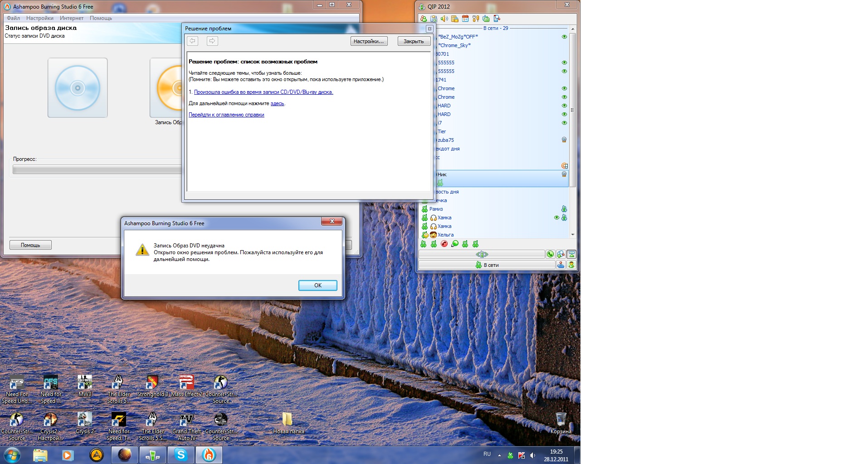
Task: Click webcam icon next to zuba75
Action: click(564, 140)
